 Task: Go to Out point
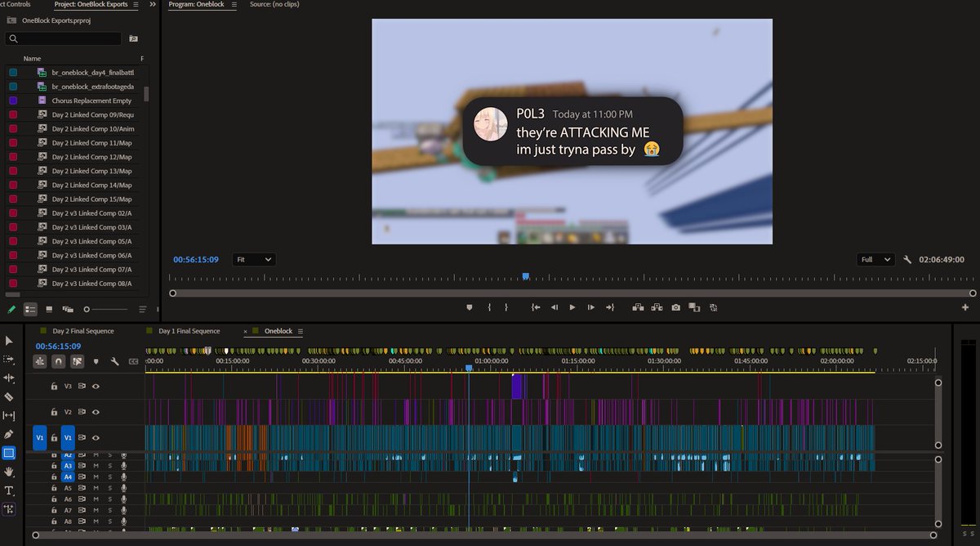[609, 307]
